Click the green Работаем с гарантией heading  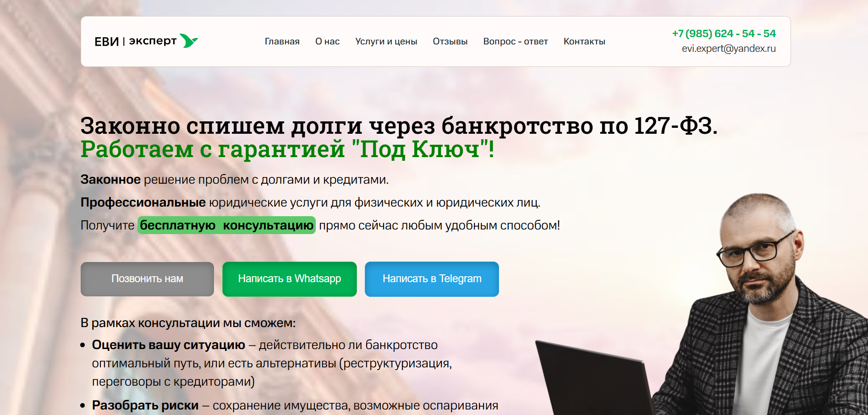click(287, 149)
